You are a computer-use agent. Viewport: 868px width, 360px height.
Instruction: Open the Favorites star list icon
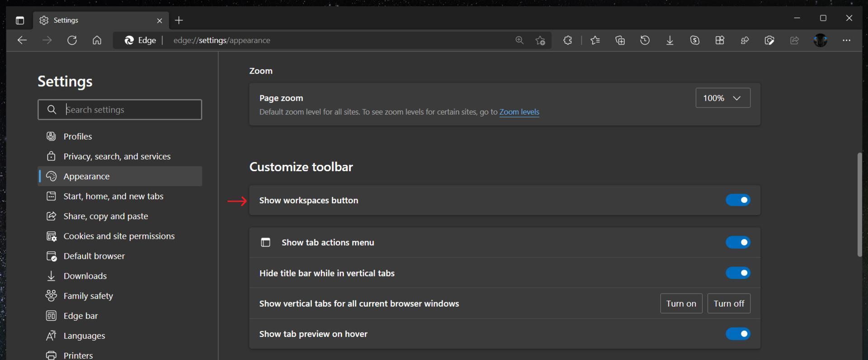pyautogui.click(x=595, y=40)
